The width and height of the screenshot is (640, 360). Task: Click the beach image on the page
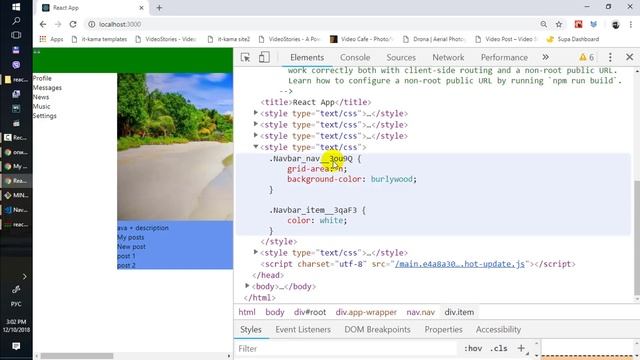tap(175, 147)
